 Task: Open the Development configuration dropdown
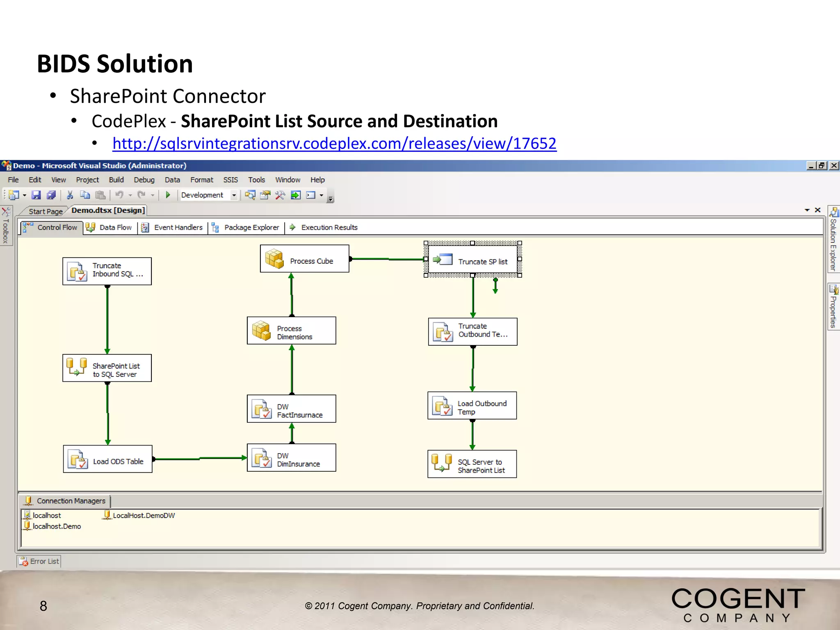tap(234, 195)
